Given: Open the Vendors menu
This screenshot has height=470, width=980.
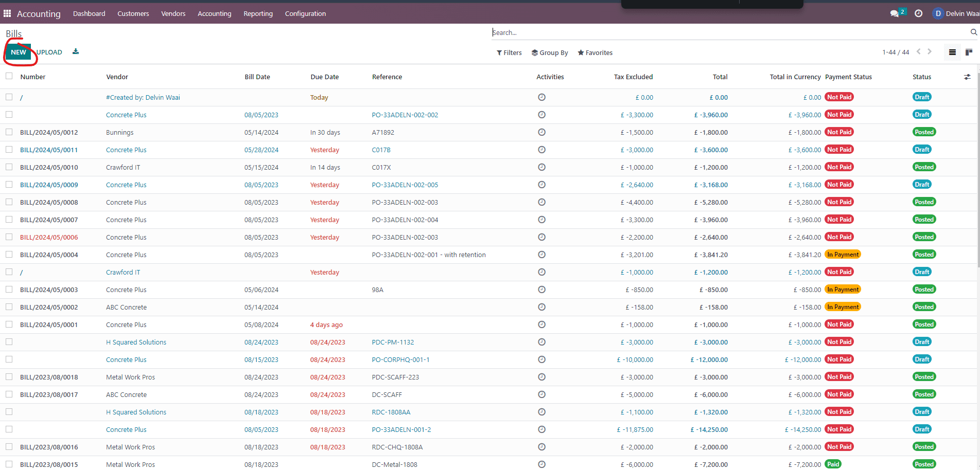Looking at the screenshot, I should 173,13.
